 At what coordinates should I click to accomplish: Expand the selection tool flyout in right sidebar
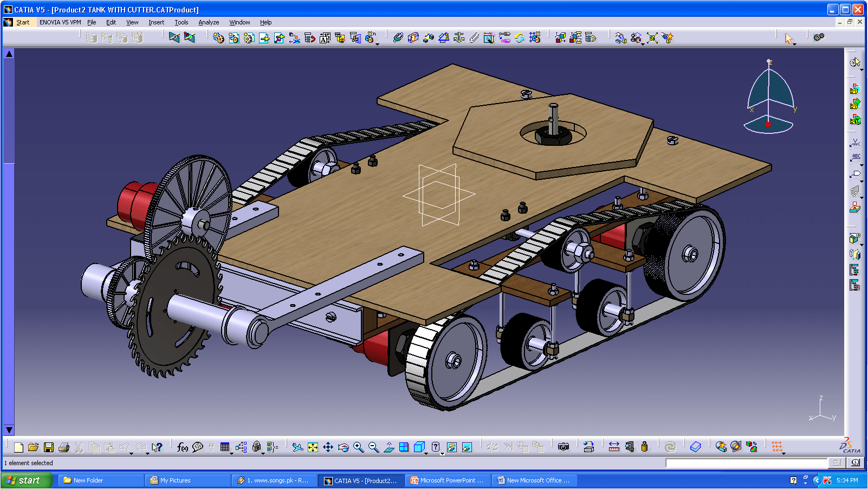pos(861,69)
